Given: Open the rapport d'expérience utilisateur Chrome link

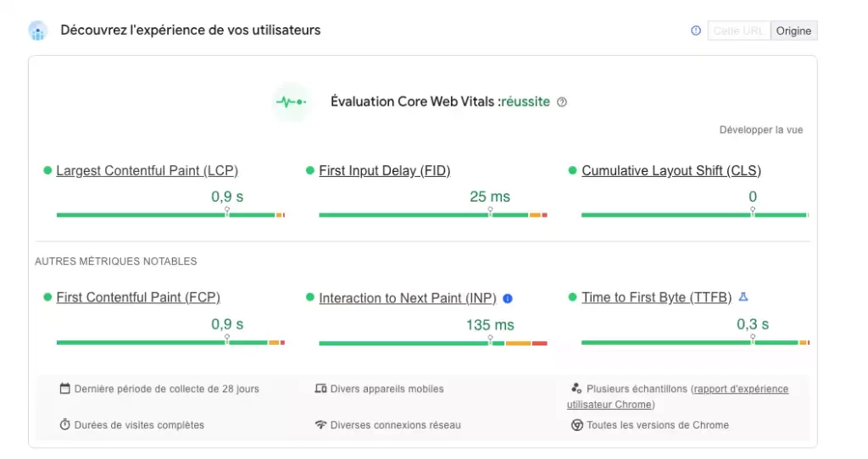Looking at the screenshot, I should point(677,396).
